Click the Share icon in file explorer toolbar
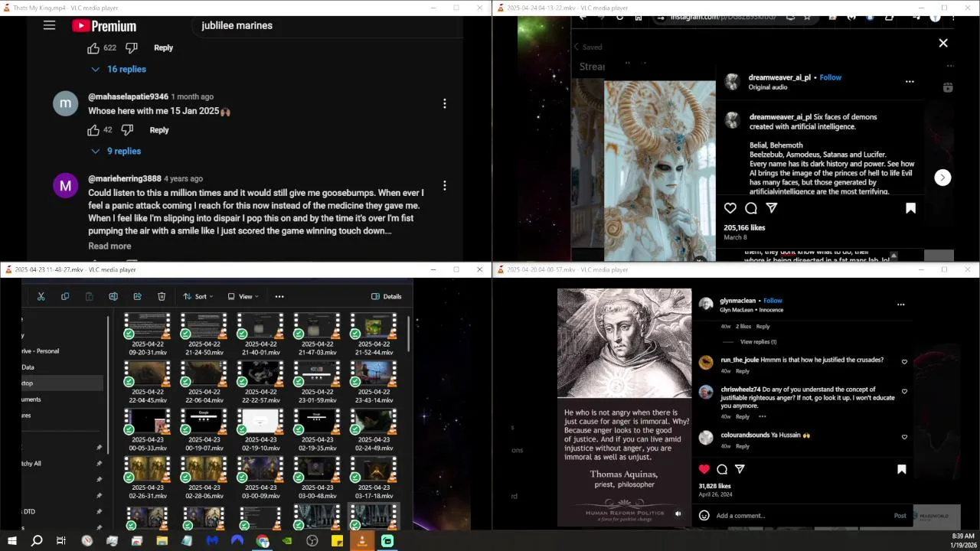980x551 pixels. 137,296
